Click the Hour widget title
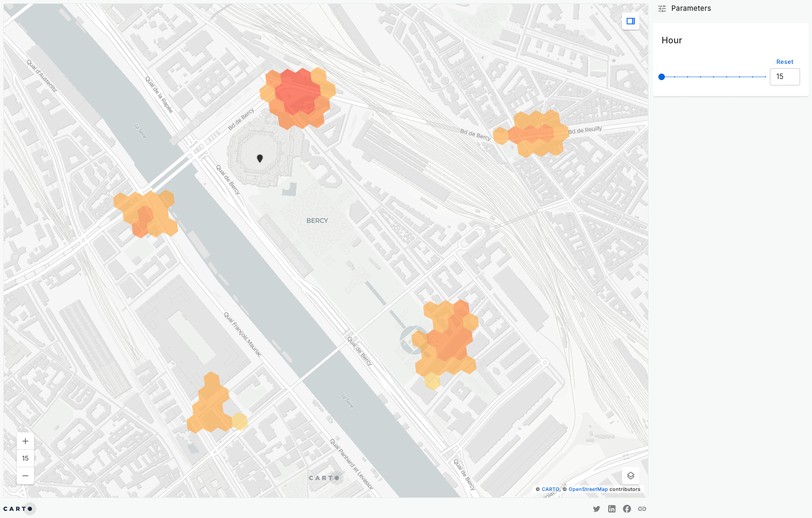Viewport: 812px width, 518px height. (x=671, y=40)
